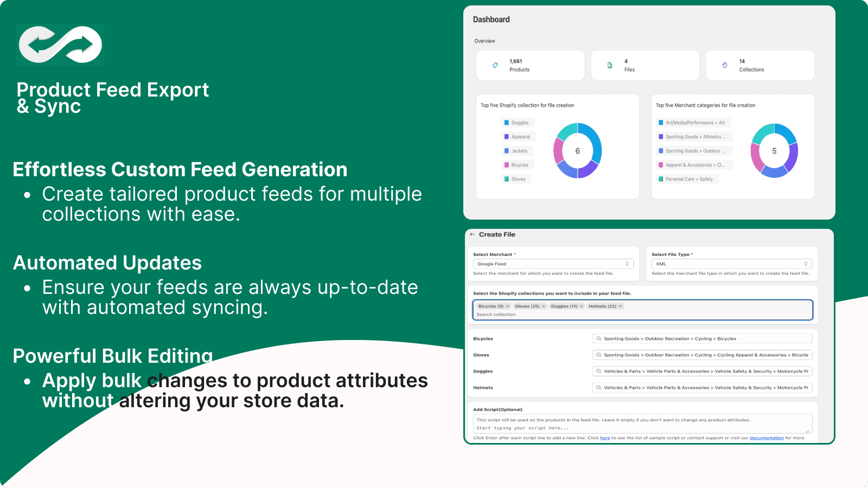Remove the Goggles (11) collection chip
Image resolution: width=868 pixels, height=488 pixels.
tap(581, 306)
